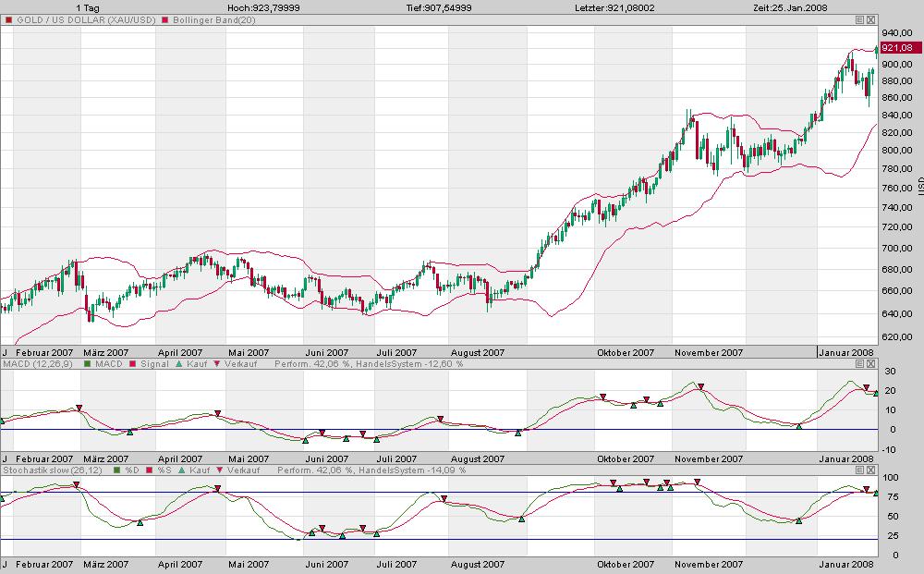This screenshot has width=924, height=574.
Task: Open settings icon of the Stochastik slow panel
Action: coord(858,470)
